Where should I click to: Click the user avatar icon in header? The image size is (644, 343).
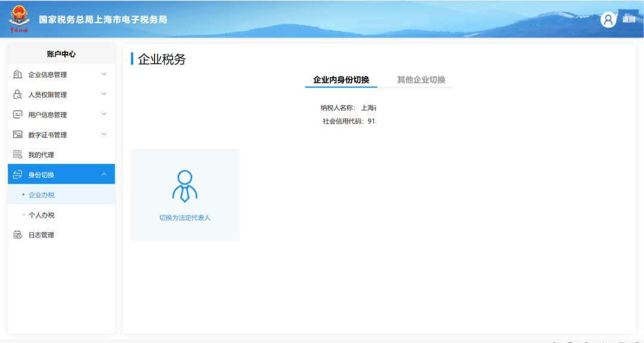tap(608, 20)
